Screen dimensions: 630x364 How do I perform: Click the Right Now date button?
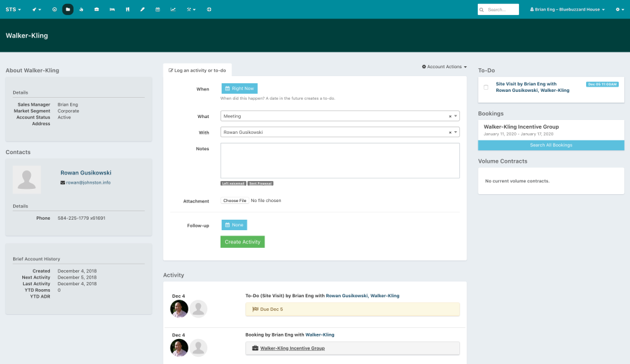[240, 89]
